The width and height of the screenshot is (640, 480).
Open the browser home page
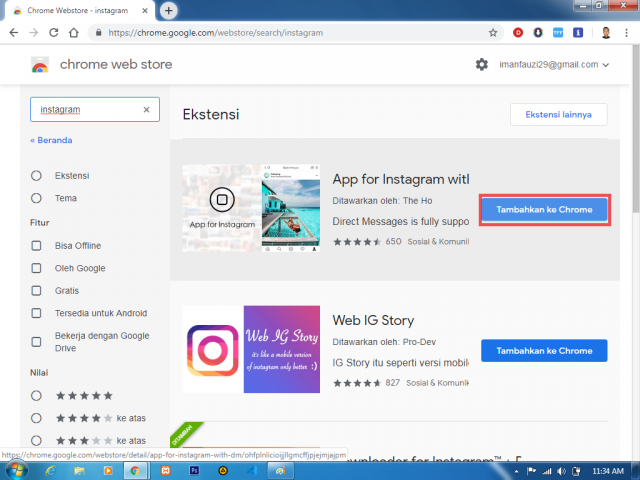click(73, 33)
